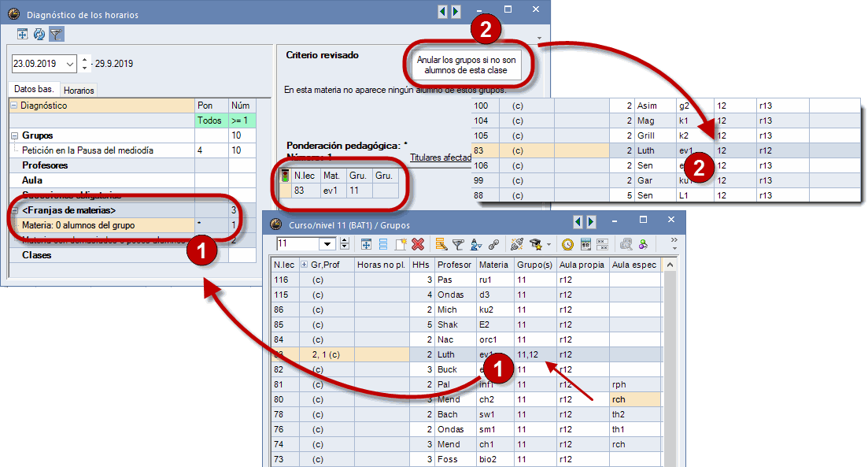Go to previous window in Grupos title bar

point(578,221)
